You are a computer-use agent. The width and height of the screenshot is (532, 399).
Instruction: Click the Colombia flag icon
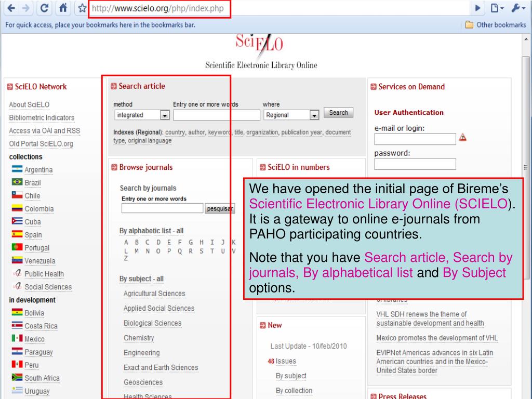(17, 208)
